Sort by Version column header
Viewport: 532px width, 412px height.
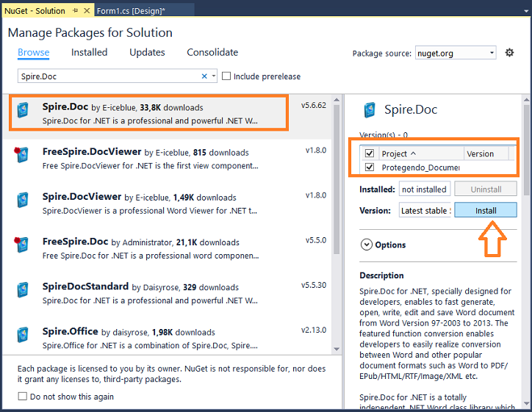coord(486,153)
